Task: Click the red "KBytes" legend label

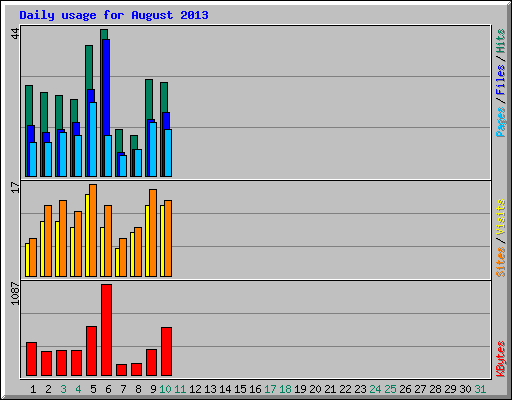Action: [x=500, y=359]
